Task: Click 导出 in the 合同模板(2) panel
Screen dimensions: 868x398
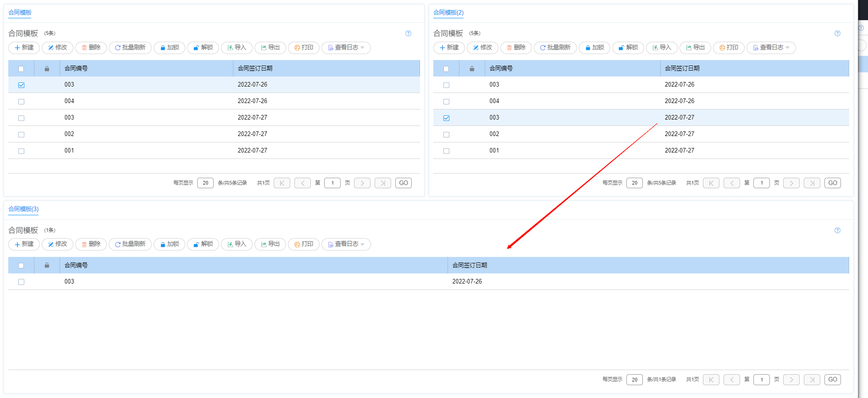Action: [696, 48]
